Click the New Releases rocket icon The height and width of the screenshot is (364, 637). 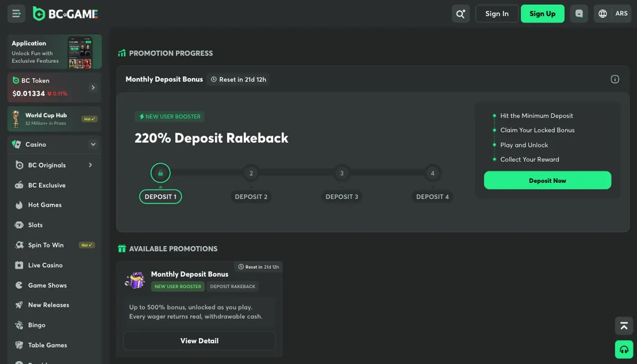coord(19,305)
